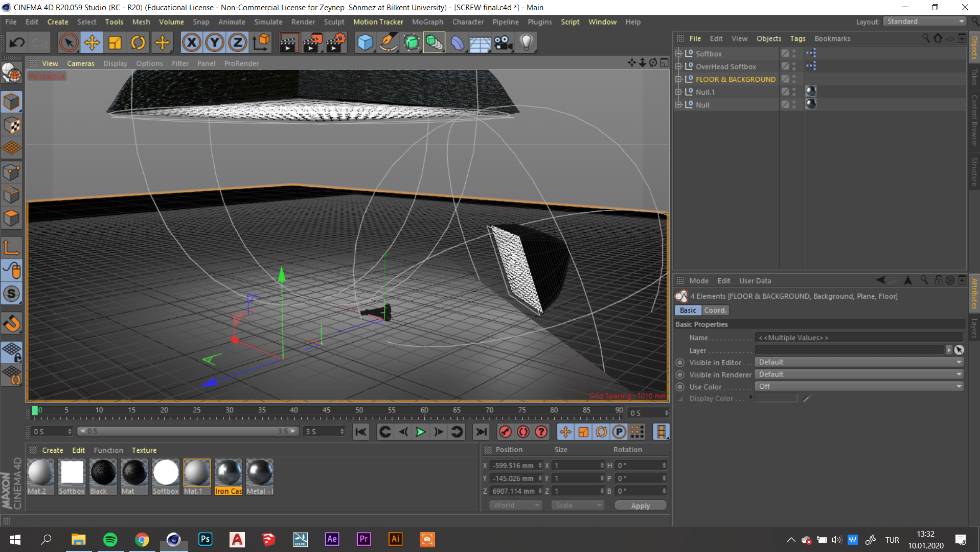Add a Cube primitive object
980x552 pixels.
point(365,42)
